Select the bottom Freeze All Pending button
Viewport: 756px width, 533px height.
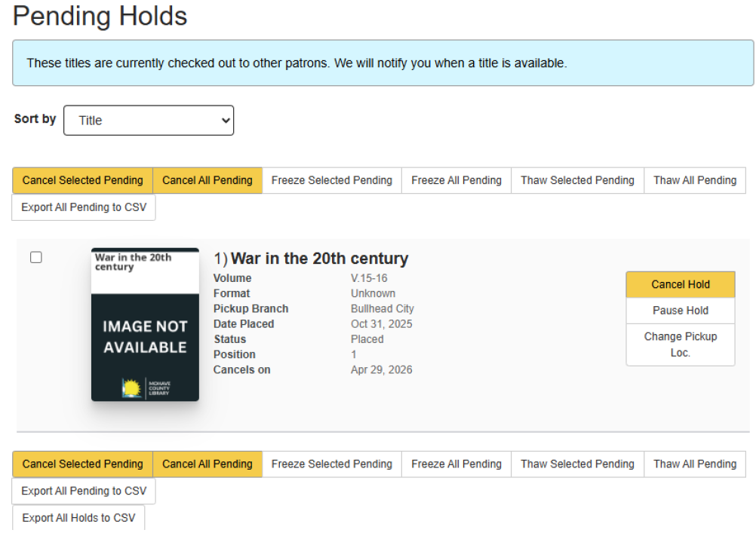pos(456,464)
